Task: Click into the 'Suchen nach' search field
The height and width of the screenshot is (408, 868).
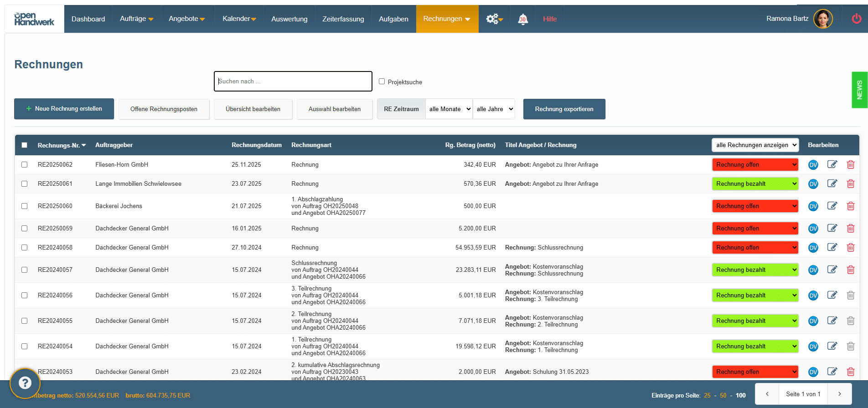Action: coord(293,82)
